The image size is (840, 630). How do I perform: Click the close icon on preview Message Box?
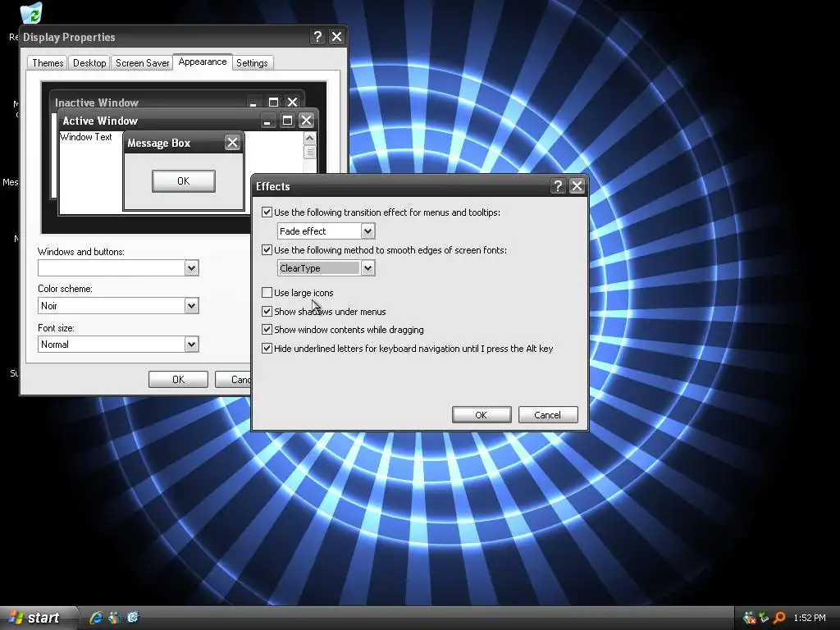pos(232,143)
